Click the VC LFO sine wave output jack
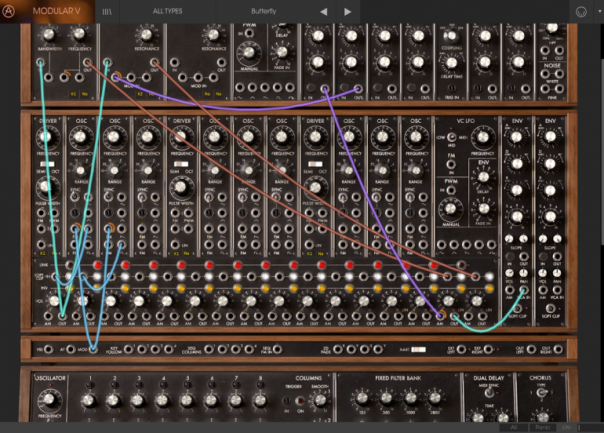The height and width of the screenshot is (433, 604). point(441,244)
